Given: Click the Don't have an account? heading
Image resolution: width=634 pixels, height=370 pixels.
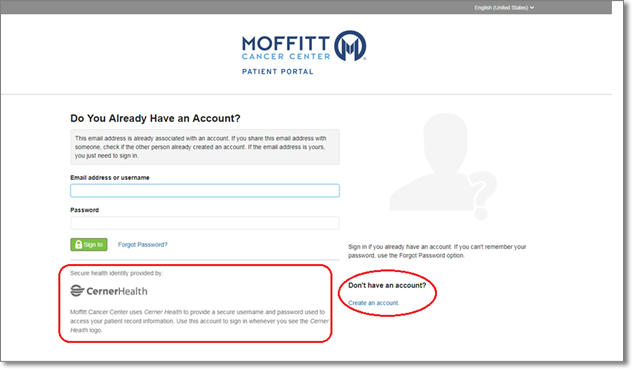Looking at the screenshot, I should click(387, 285).
